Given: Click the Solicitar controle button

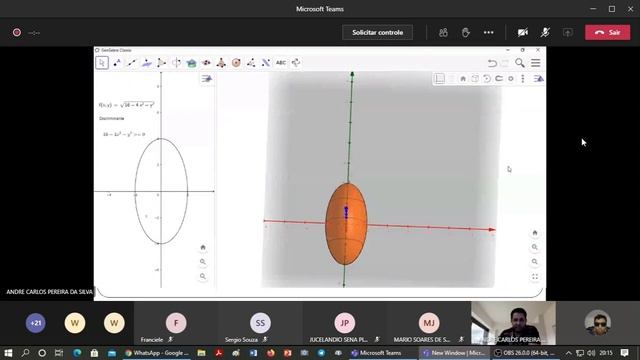Looking at the screenshot, I should pos(378,32).
